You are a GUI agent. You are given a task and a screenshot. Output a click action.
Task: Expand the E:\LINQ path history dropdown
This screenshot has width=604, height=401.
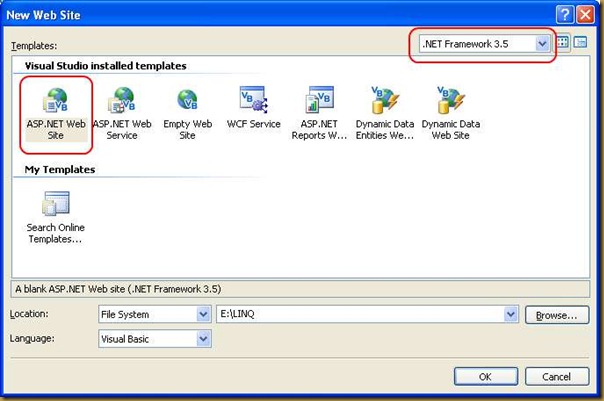(511, 314)
